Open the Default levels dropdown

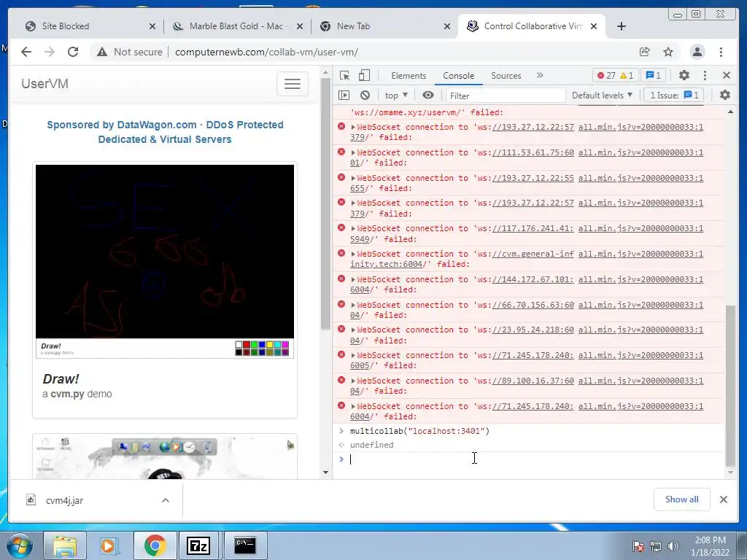[x=602, y=96]
